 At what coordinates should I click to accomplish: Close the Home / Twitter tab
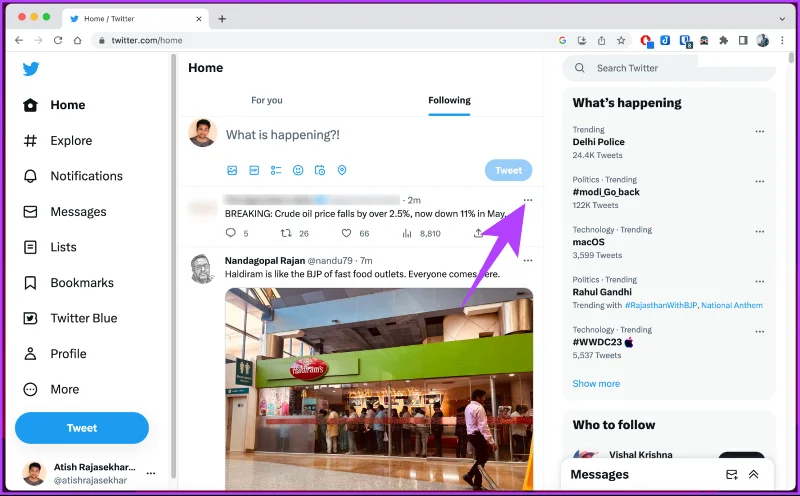click(x=198, y=19)
